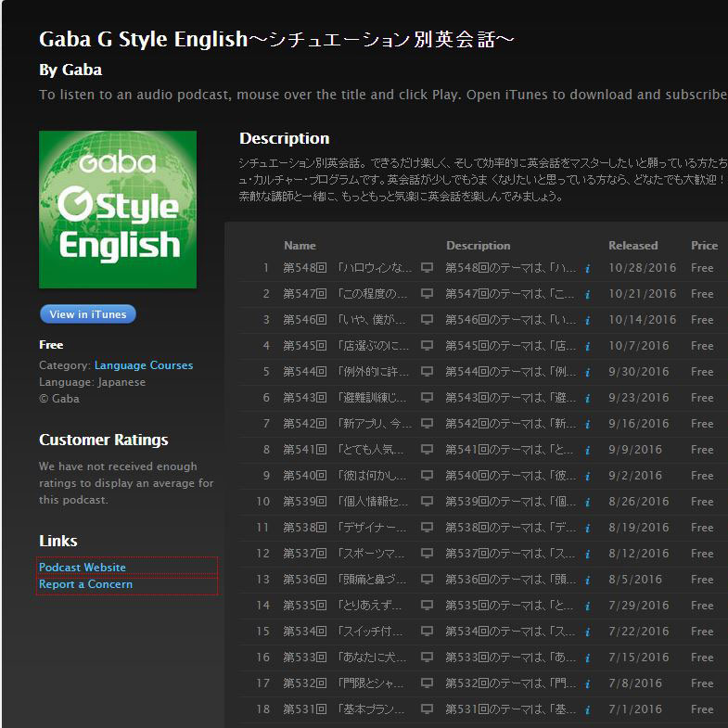This screenshot has height=728, width=728.
Task: Click the View in iTunes button
Action: pos(88,314)
